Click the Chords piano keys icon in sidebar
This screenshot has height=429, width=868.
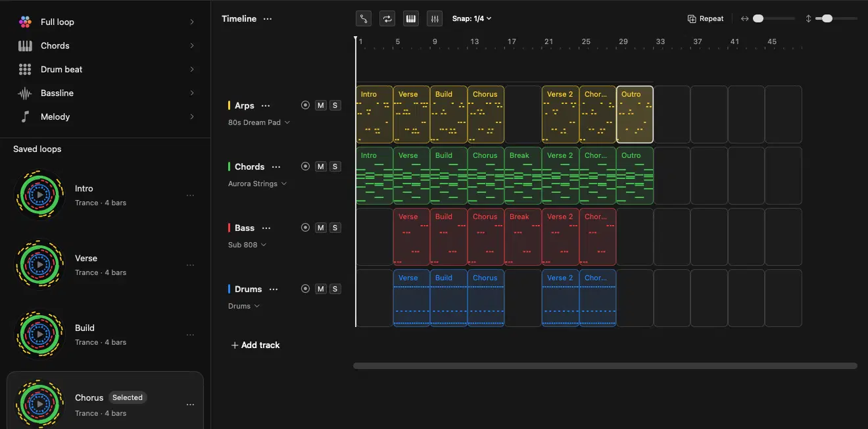[x=25, y=45]
